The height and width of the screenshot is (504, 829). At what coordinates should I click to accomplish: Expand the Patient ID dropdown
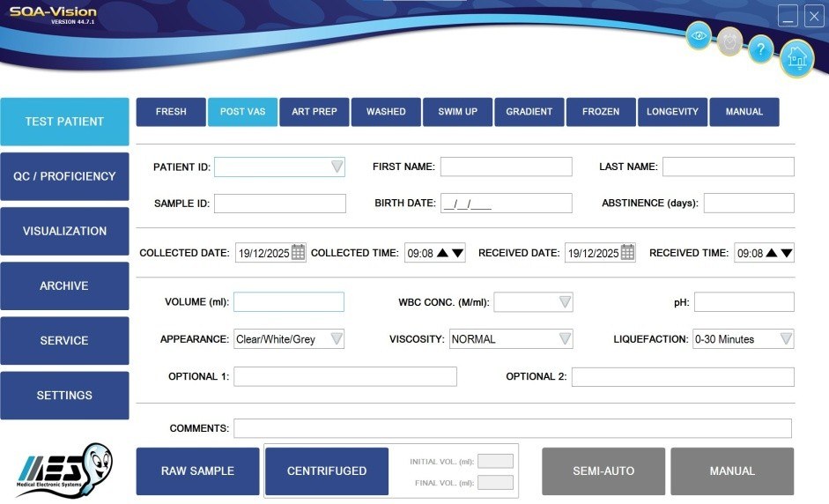point(337,167)
